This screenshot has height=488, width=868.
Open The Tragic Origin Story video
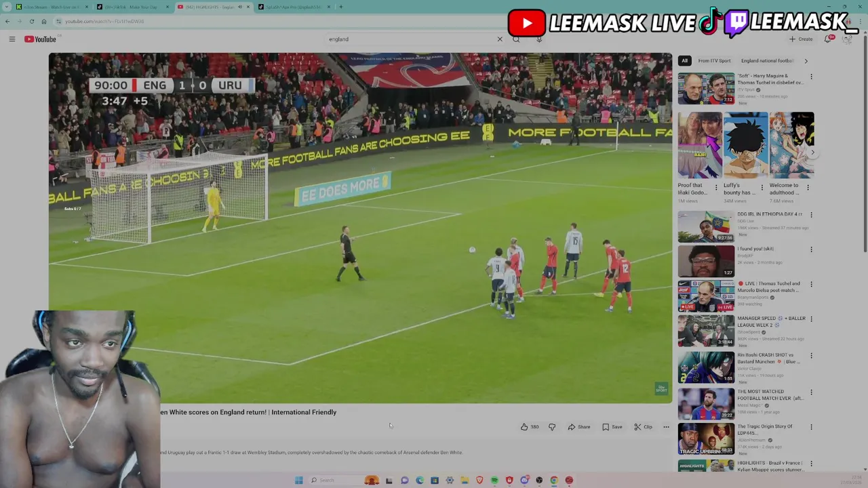click(706, 439)
